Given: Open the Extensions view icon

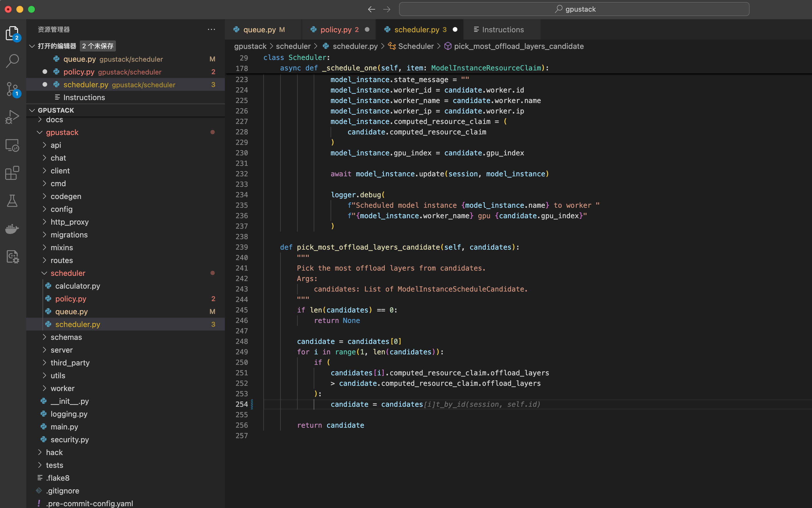Looking at the screenshot, I should (x=12, y=173).
